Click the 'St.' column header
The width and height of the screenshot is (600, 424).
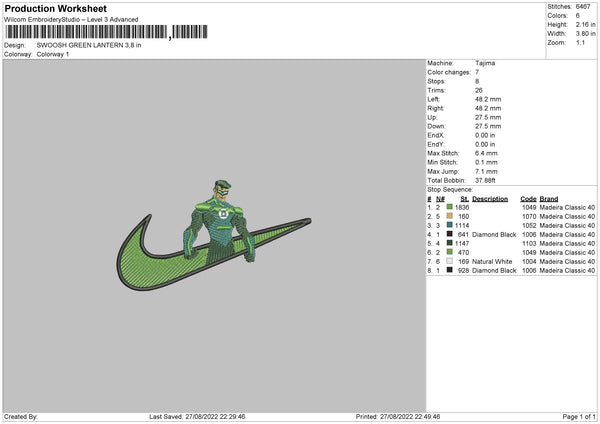coord(465,199)
